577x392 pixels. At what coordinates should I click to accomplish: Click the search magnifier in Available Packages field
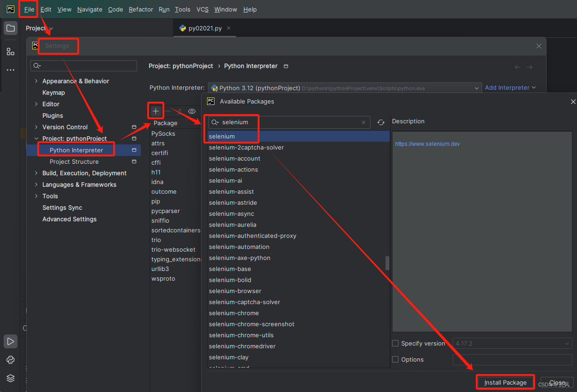click(x=215, y=122)
